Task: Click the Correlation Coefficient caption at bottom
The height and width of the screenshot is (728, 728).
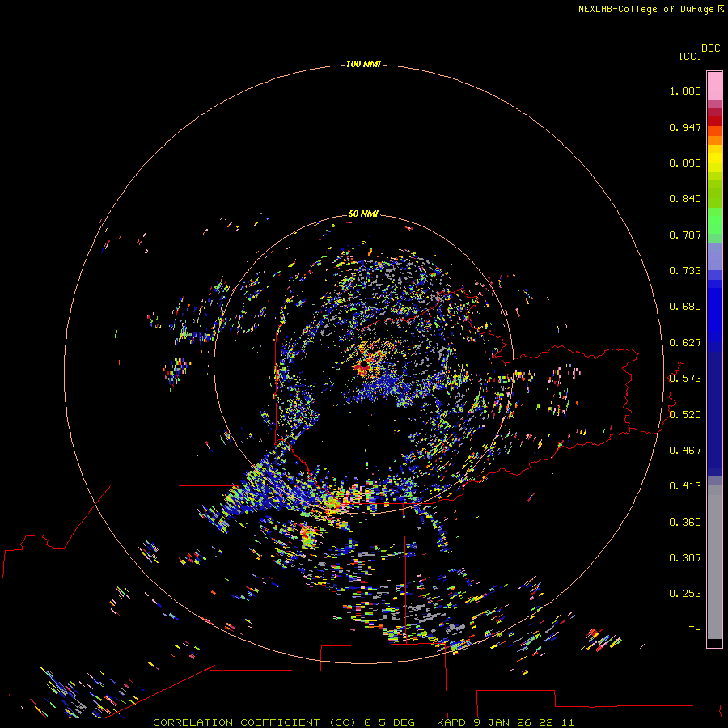Action: pyautogui.click(x=363, y=722)
